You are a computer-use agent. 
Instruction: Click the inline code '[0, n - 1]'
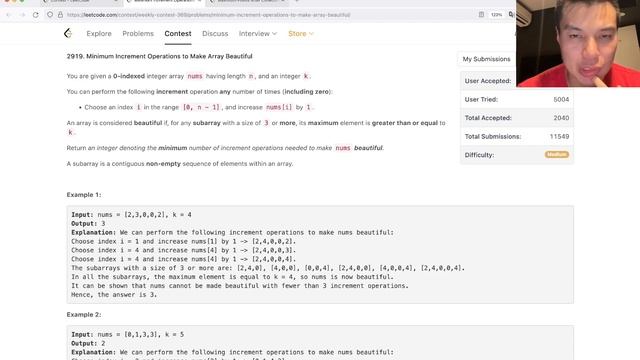201,107
